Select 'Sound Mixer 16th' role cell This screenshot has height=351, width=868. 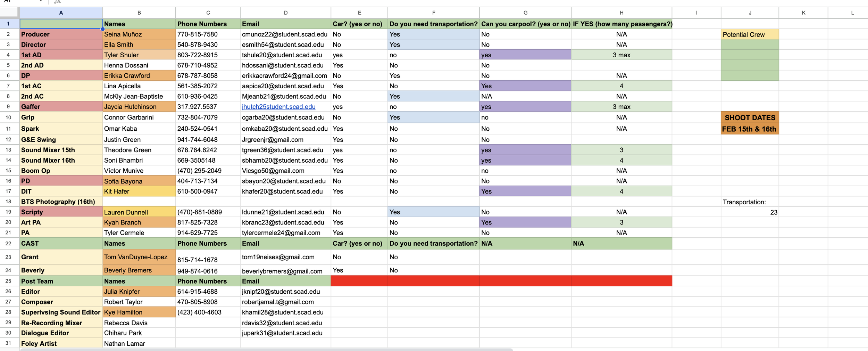tap(61, 160)
